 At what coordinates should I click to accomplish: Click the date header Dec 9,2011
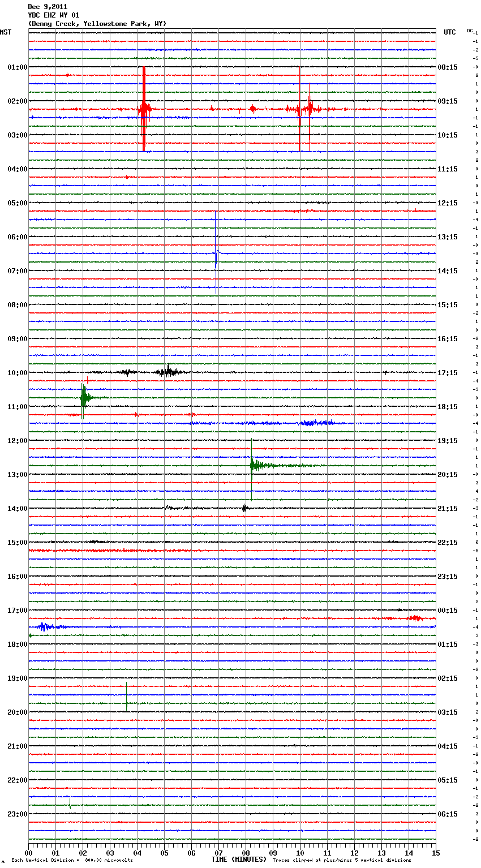pyautogui.click(x=48, y=7)
